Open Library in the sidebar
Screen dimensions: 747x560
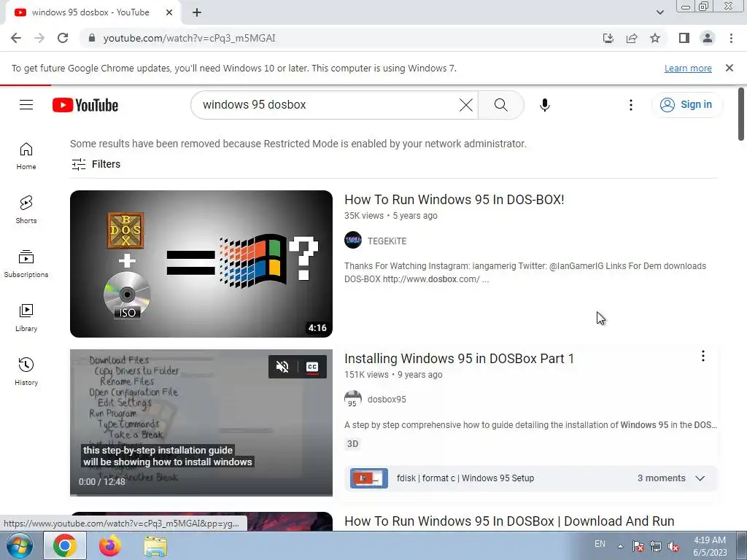click(x=26, y=318)
